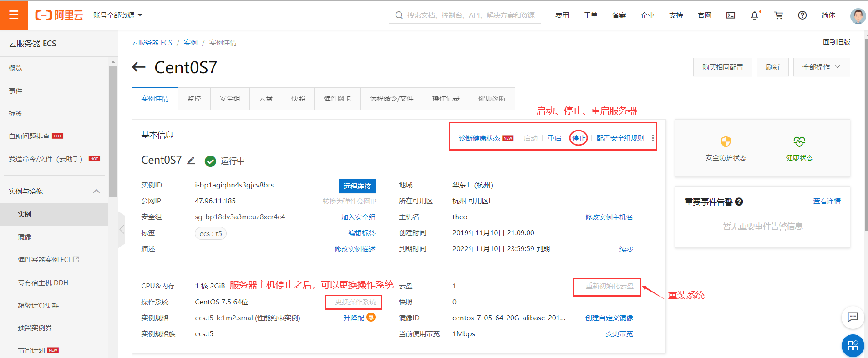Open the hamburger menu in top-left
868x358 pixels.
pyautogui.click(x=14, y=15)
